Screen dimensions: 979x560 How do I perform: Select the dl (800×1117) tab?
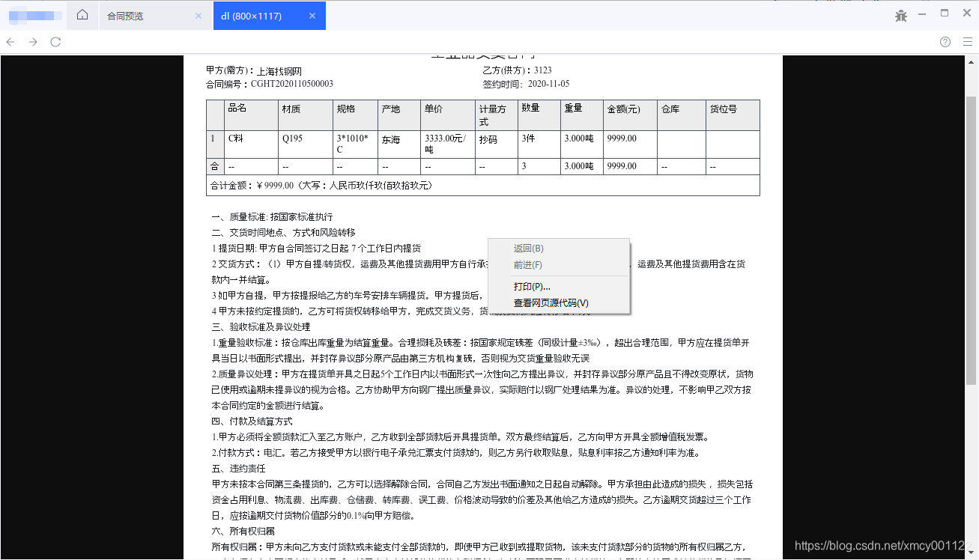pyautogui.click(x=268, y=16)
